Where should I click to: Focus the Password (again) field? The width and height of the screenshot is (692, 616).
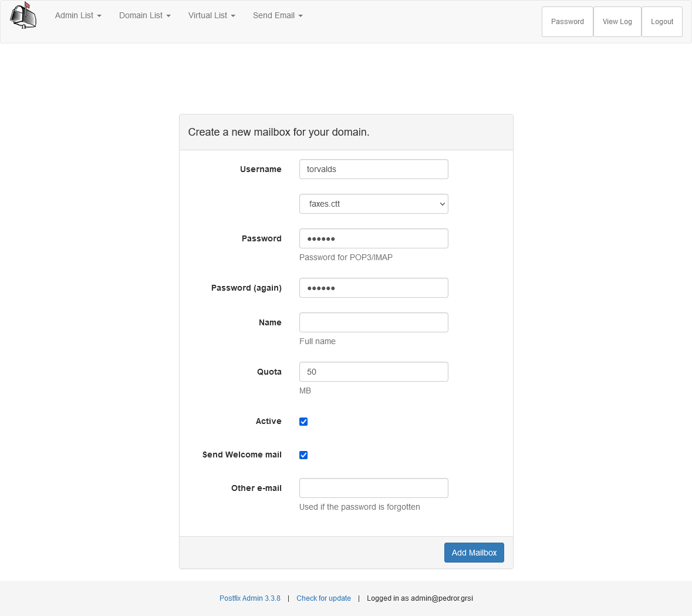(373, 288)
